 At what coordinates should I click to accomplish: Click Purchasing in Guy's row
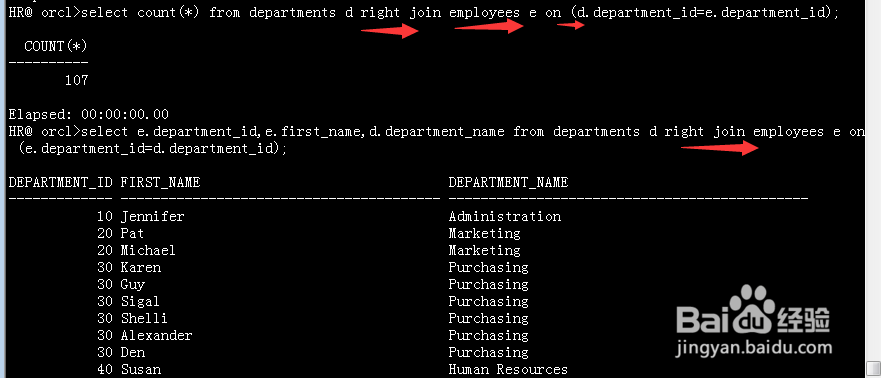[x=488, y=284]
